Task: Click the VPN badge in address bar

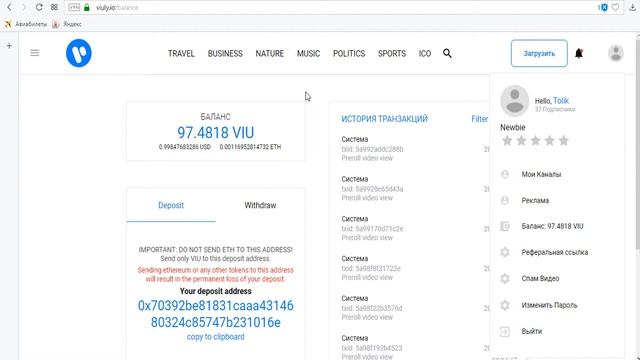Action: coord(74,7)
